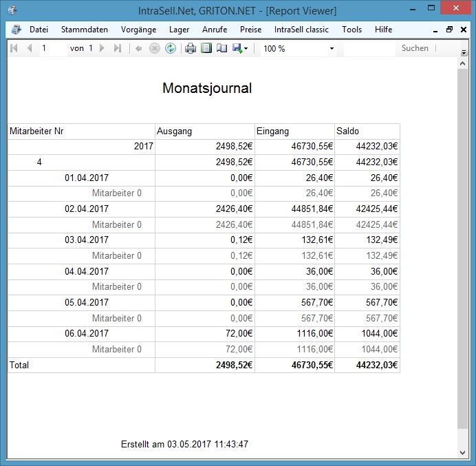
Task: Click the 01.04.2017 date row
Action: pyautogui.click(x=87, y=178)
